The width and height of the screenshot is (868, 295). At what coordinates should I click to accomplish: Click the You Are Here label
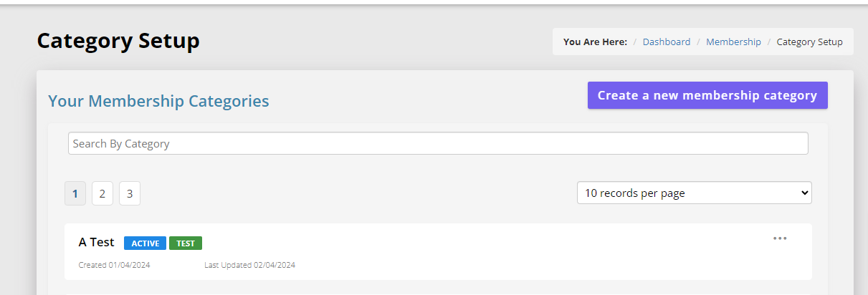(595, 42)
